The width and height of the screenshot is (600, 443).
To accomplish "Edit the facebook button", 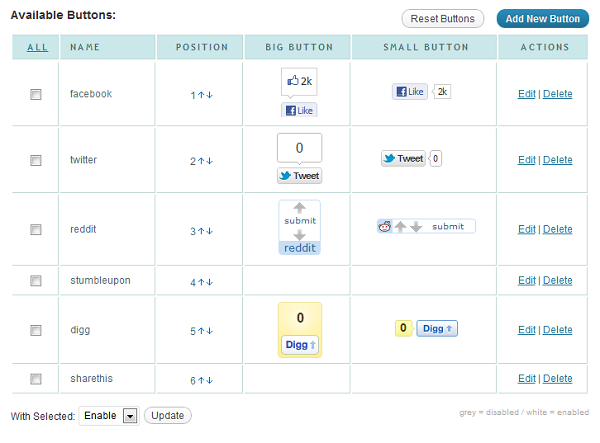I will pyautogui.click(x=527, y=94).
